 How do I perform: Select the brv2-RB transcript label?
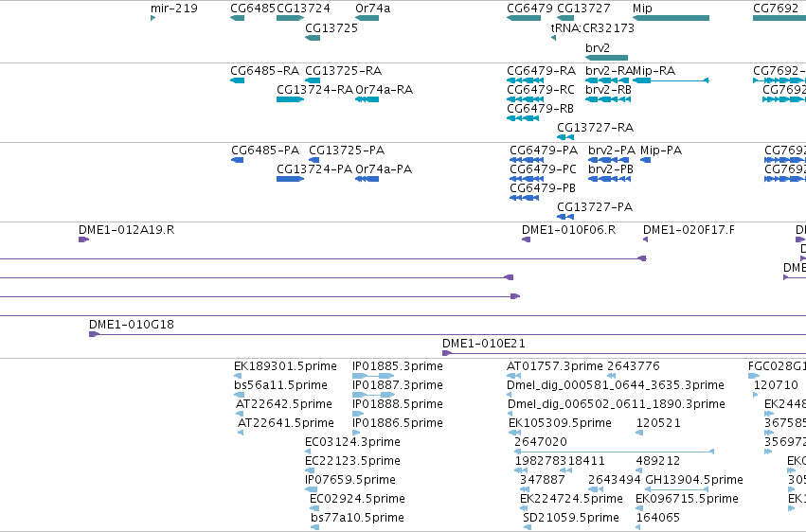point(609,89)
